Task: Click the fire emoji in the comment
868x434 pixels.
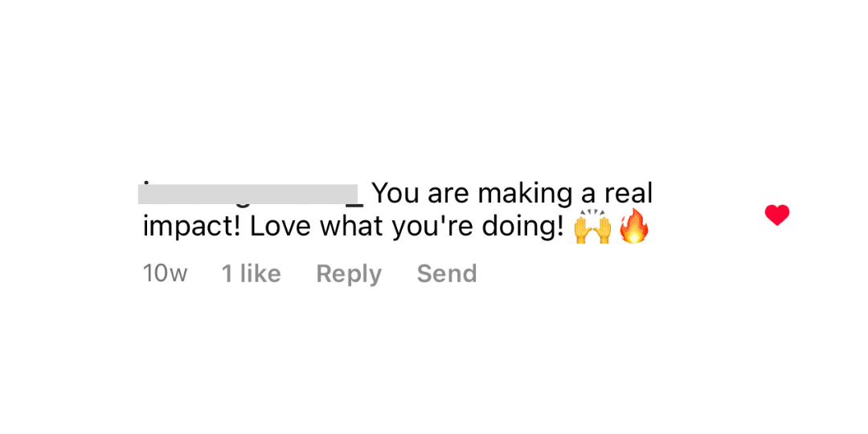Action: click(633, 227)
